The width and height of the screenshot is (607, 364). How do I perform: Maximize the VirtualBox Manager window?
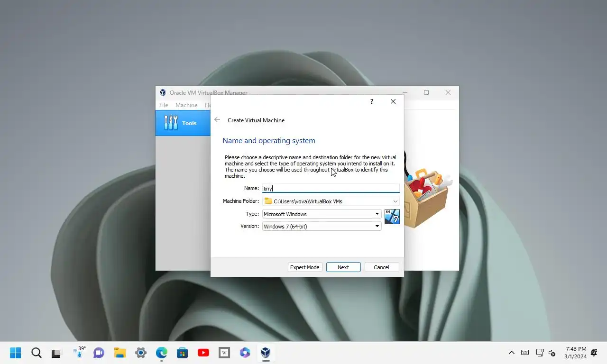[426, 92]
